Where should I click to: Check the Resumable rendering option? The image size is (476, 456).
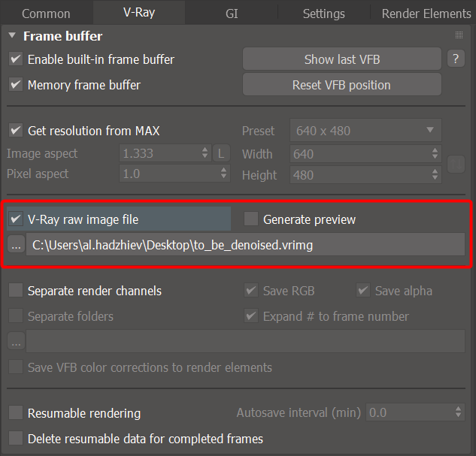16,412
